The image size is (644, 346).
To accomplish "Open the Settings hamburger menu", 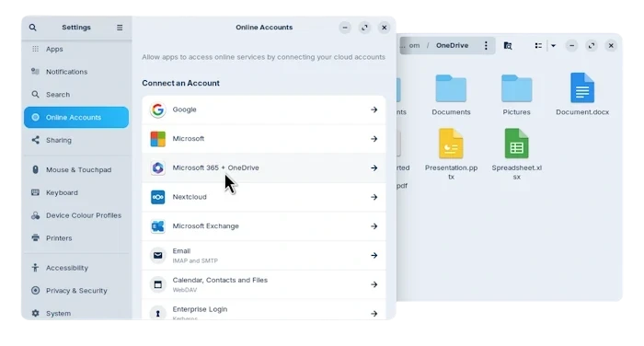I will tap(120, 28).
